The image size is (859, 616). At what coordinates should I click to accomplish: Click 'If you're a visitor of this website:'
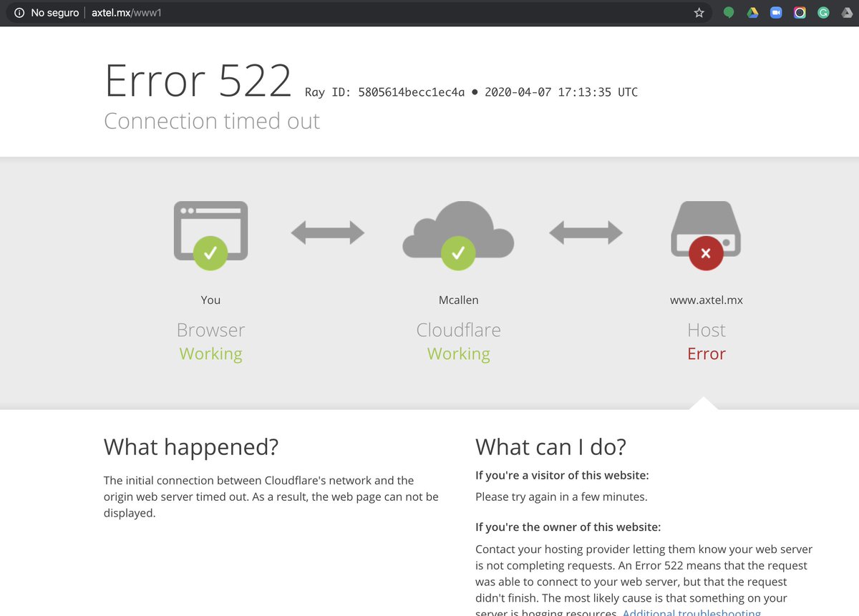tap(562, 475)
